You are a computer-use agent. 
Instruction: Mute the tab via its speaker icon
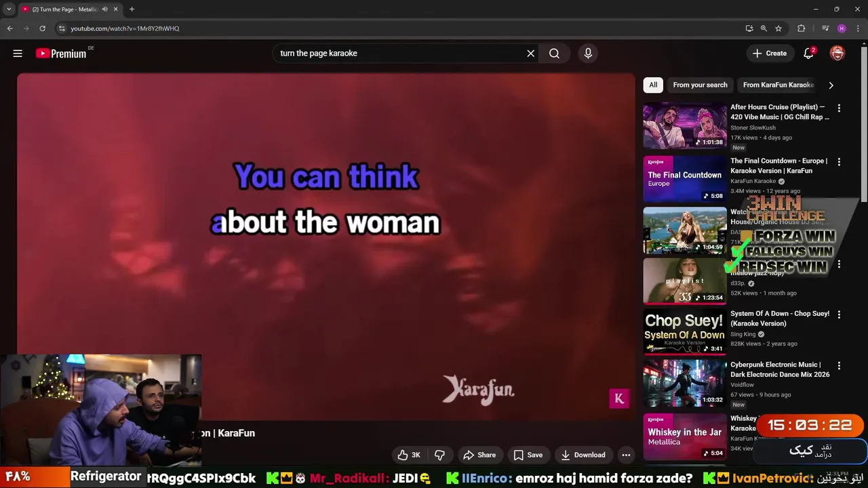pos(104,9)
